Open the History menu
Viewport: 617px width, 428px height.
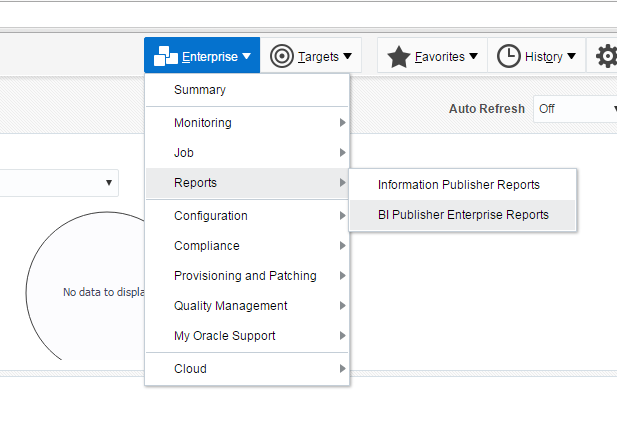click(536, 55)
